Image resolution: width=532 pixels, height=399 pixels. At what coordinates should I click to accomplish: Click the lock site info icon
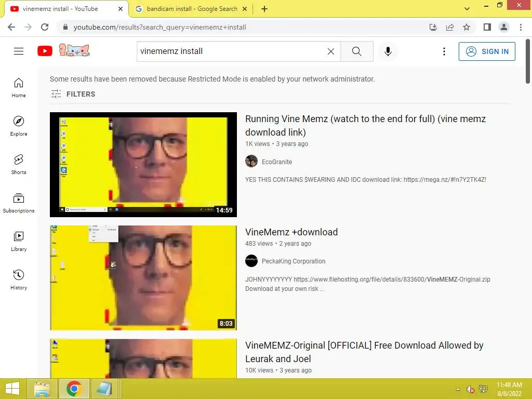[65, 27]
